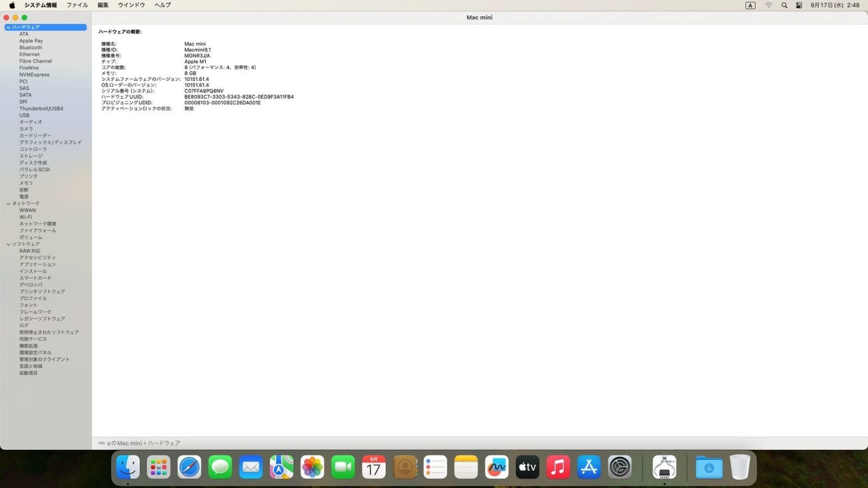Toggle the input source A indicator
The width and height of the screenshot is (868, 488).
tap(750, 5)
